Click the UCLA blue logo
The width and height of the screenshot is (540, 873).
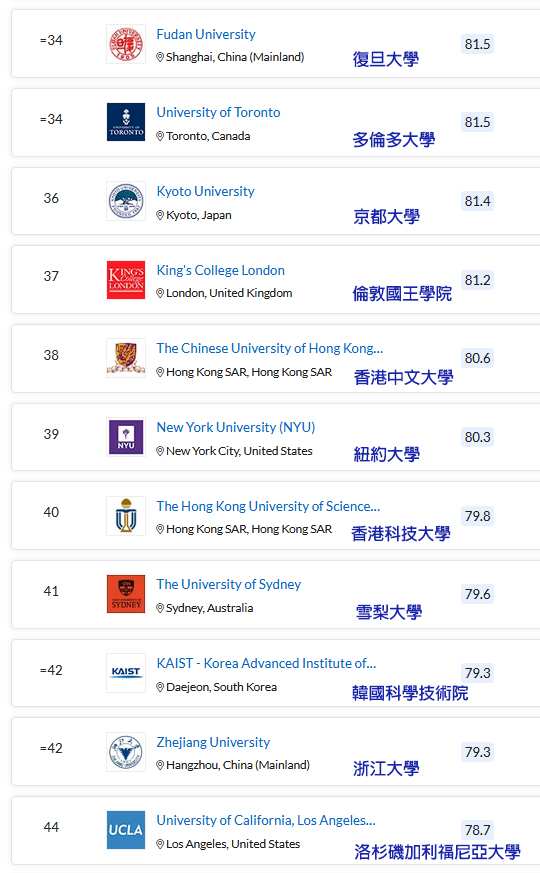(x=126, y=830)
